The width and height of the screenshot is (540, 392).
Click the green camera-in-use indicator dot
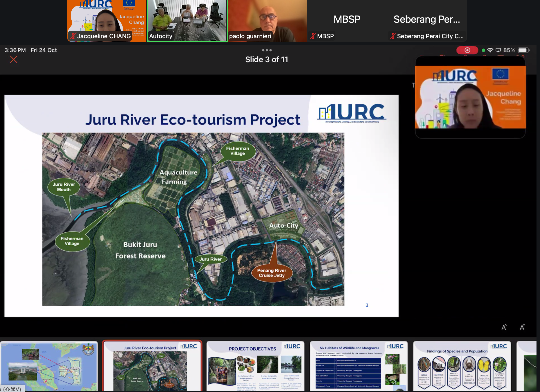pyautogui.click(x=484, y=50)
